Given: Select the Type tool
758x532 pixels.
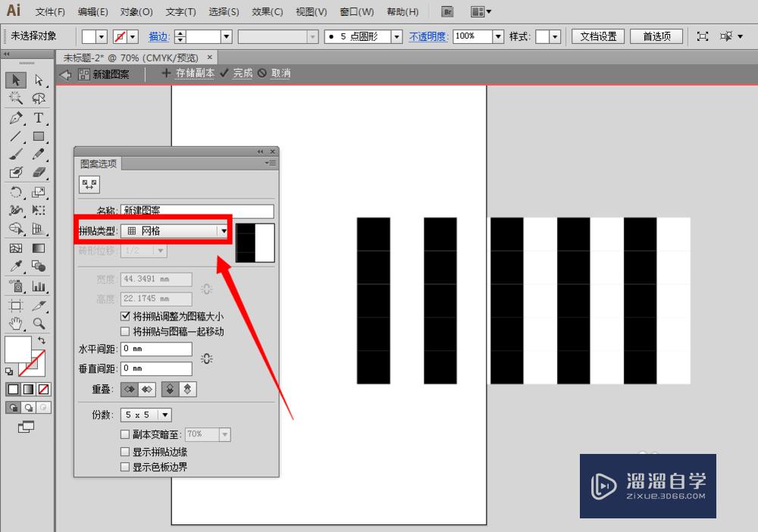Looking at the screenshot, I should 39,118.
